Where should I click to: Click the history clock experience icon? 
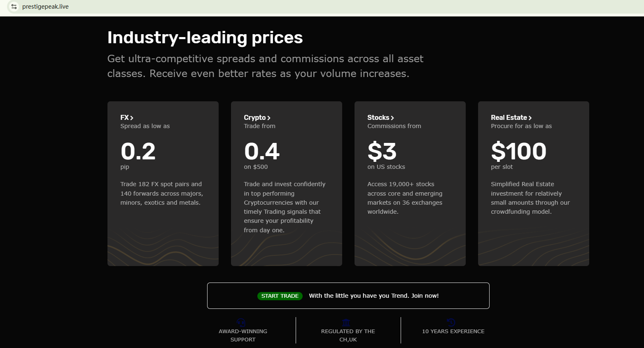(x=451, y=322)
